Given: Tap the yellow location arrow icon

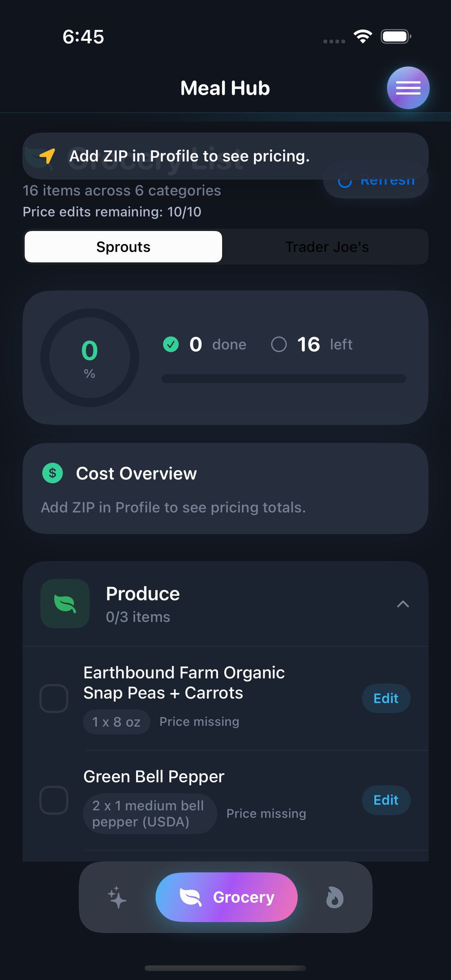Looking at the screenshot, I should pos(47,156).
